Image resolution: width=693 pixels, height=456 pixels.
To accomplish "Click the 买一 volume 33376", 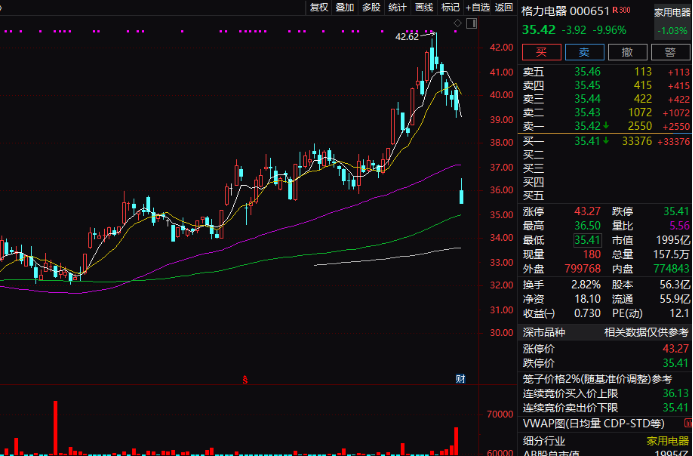I will click(x=637, y=141).
